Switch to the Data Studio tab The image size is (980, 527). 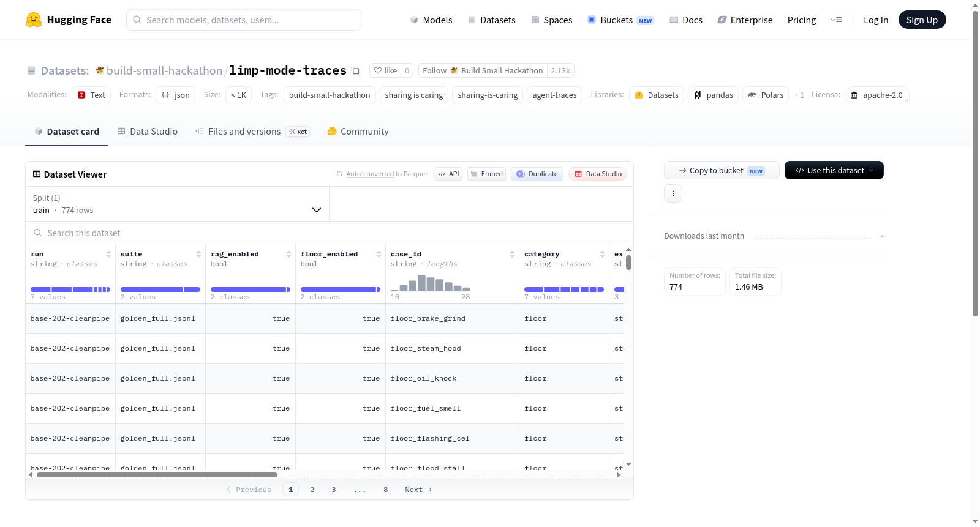148,131
